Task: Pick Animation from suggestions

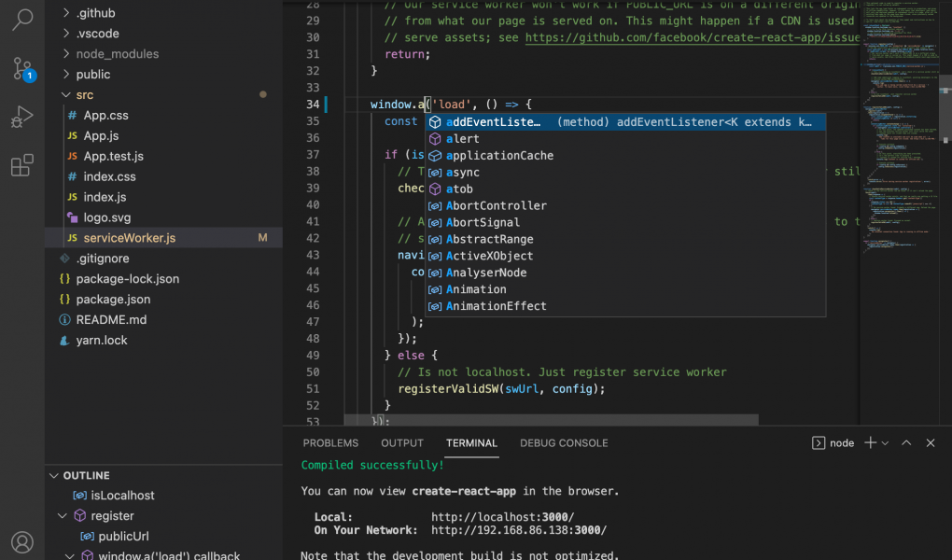Action: (625, 289)
